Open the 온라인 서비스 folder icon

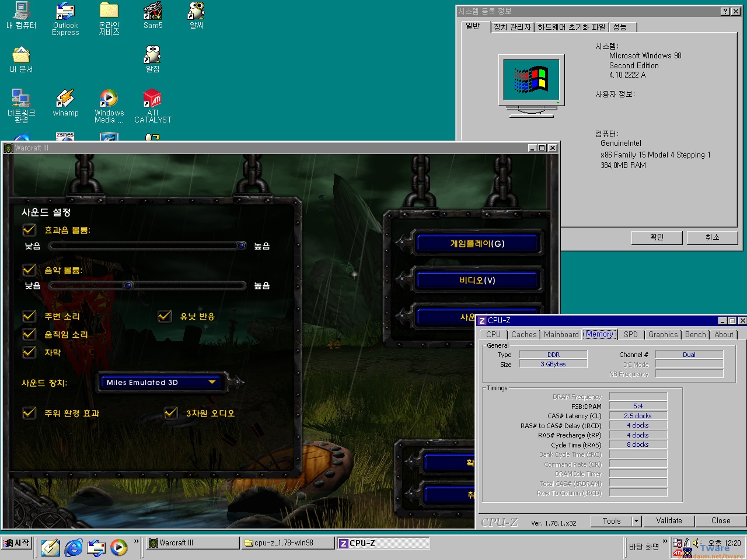[x=109, y=19]
